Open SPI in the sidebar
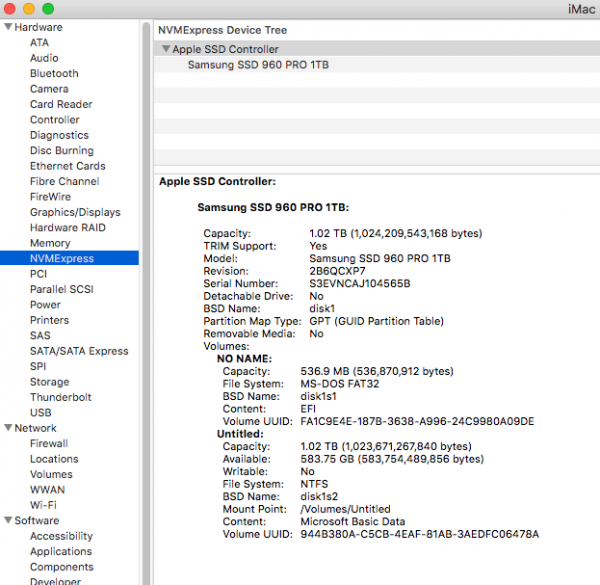 (x=38, y=366)
